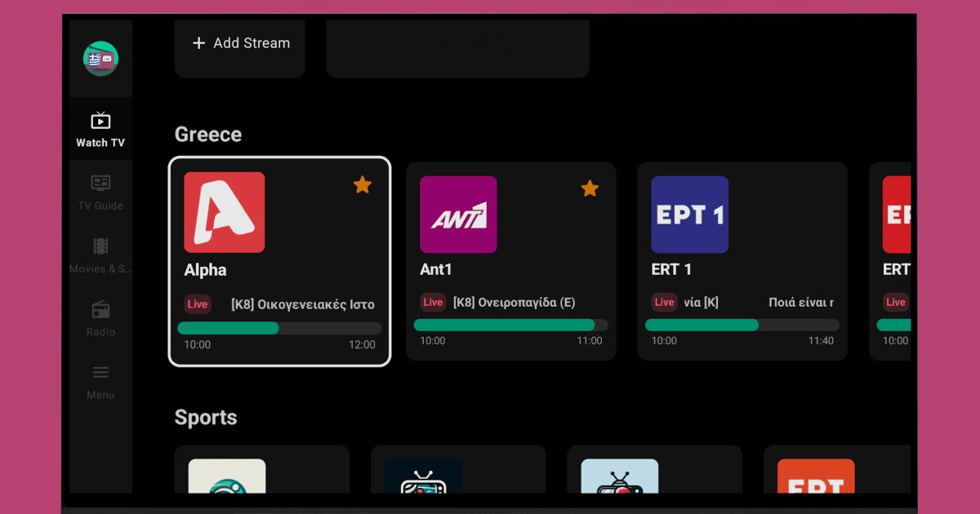Screen dimensions: 980x514
Task: Select the ERT 1 channel logo
Action: click(689, 215)
